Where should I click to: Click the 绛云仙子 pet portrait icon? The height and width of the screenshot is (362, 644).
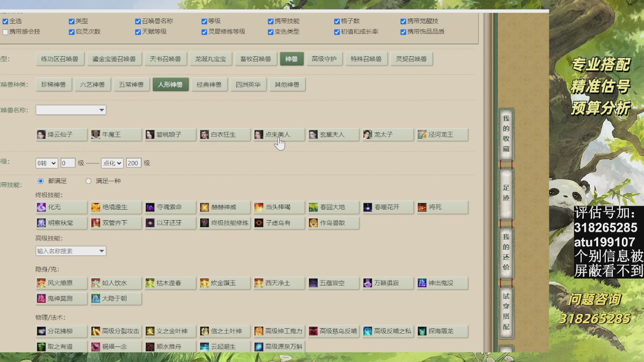(x=42, y=135)
